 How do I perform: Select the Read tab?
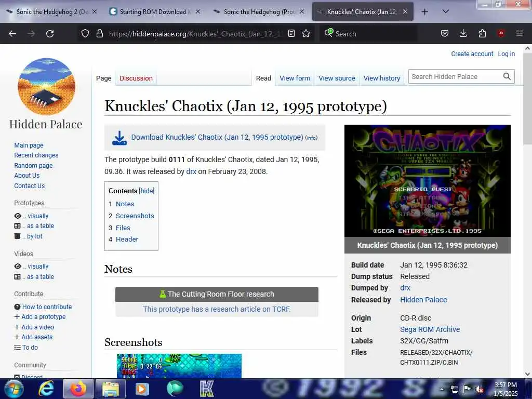(263, 78)
